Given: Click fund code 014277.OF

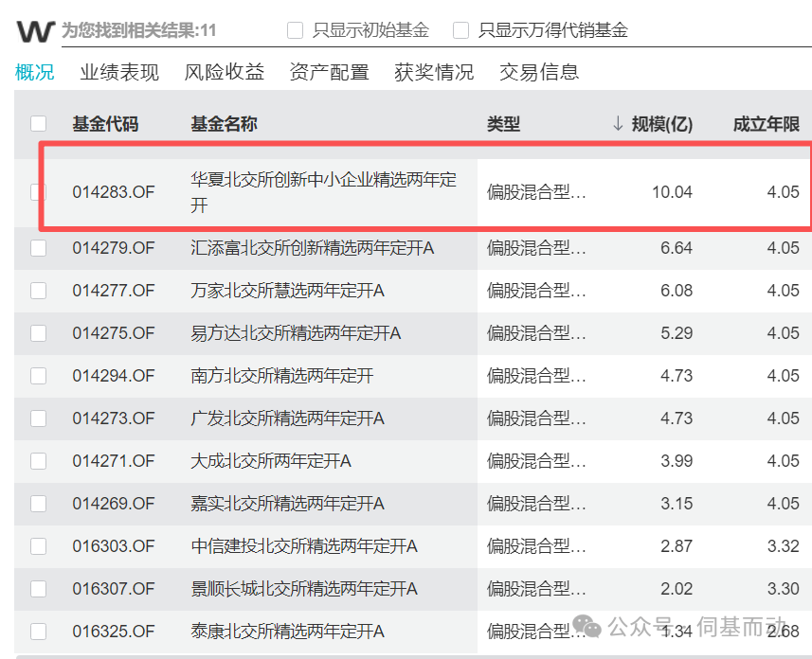Looking at the screenshot, I should point(114,291).
